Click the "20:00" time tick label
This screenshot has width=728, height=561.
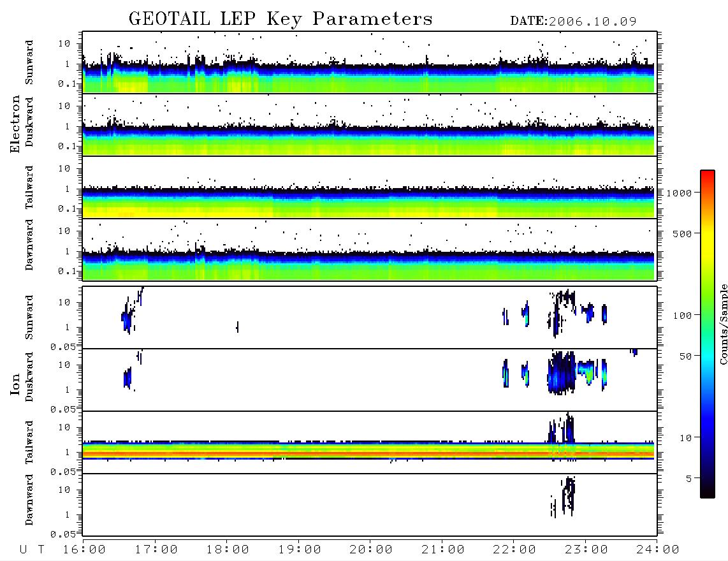pos(371,550)
